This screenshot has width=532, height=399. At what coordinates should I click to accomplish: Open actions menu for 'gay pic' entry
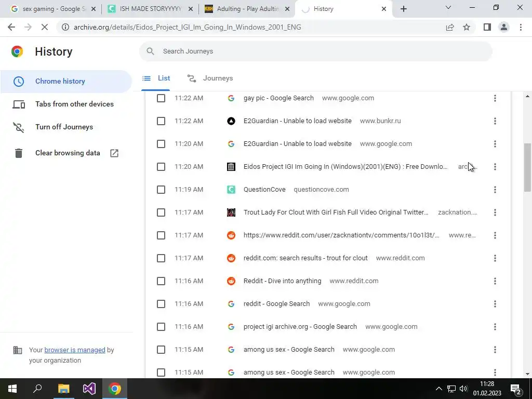(495, 98)
